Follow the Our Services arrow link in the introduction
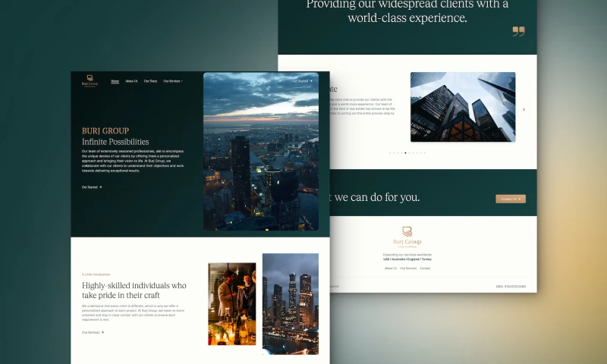 [x=93, y=332]
